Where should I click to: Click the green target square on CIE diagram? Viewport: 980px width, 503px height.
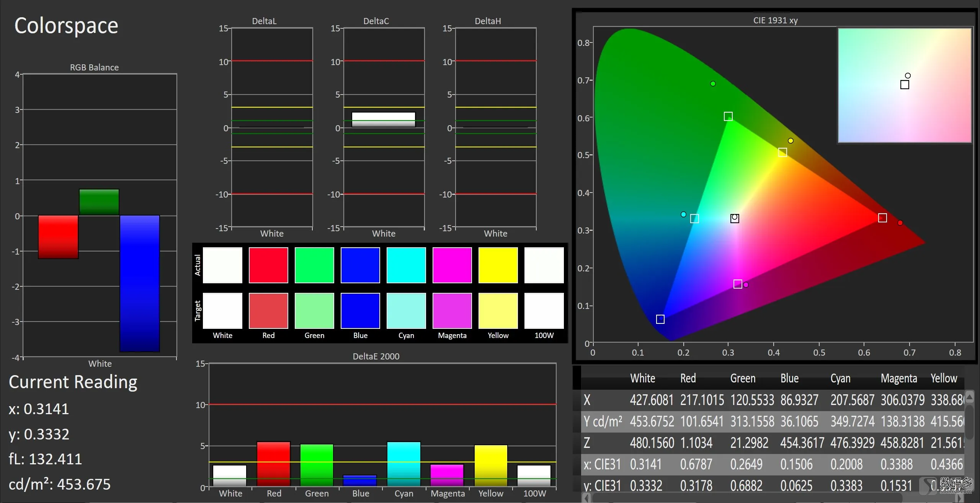click(x=728, y=116)
